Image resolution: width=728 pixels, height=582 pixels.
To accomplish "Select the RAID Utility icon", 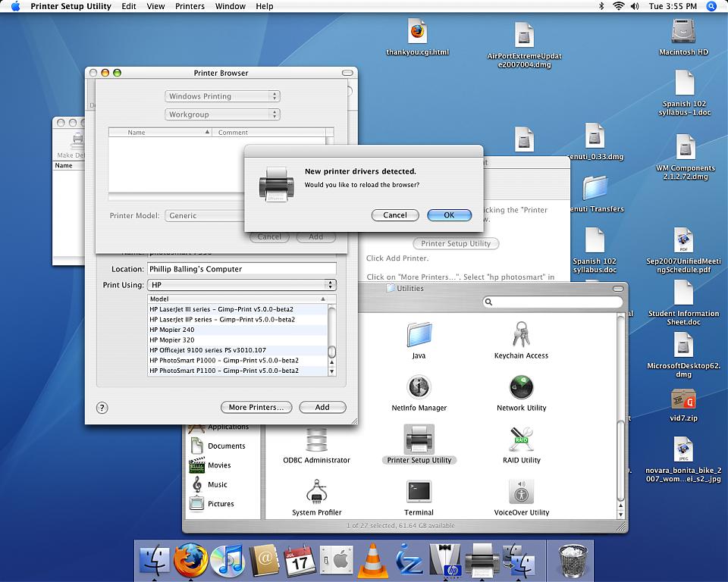I will click(x=521, y=440).
